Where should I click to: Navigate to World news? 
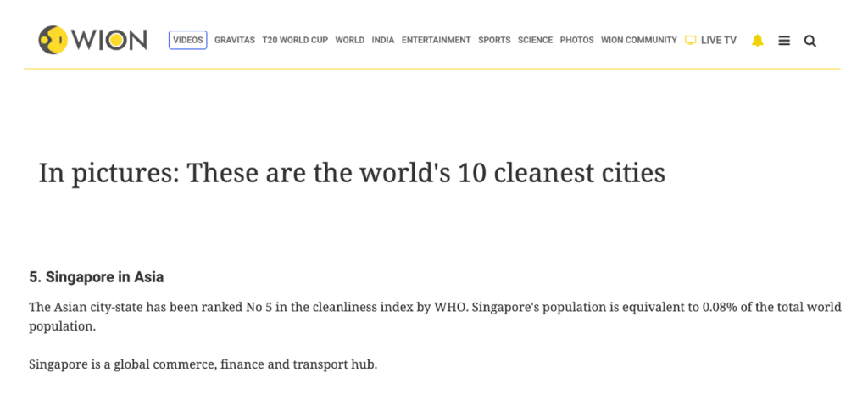[350, 40]
